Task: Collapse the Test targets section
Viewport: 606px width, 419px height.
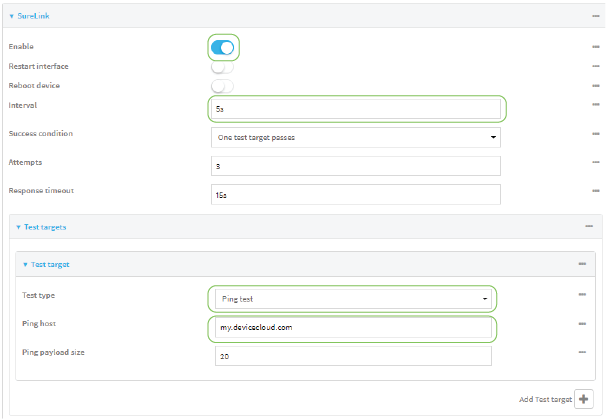Action: pos(19,227)
